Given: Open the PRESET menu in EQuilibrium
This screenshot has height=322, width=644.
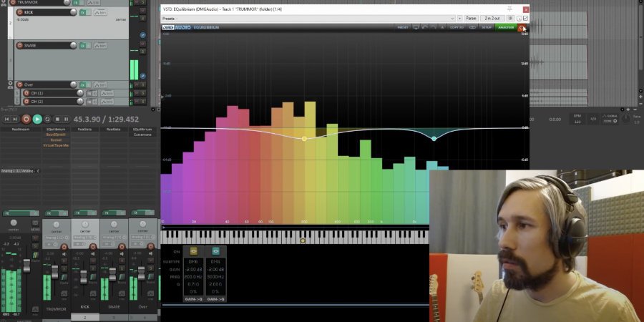Looking at the screenshot, I should (x=402, y=27).
